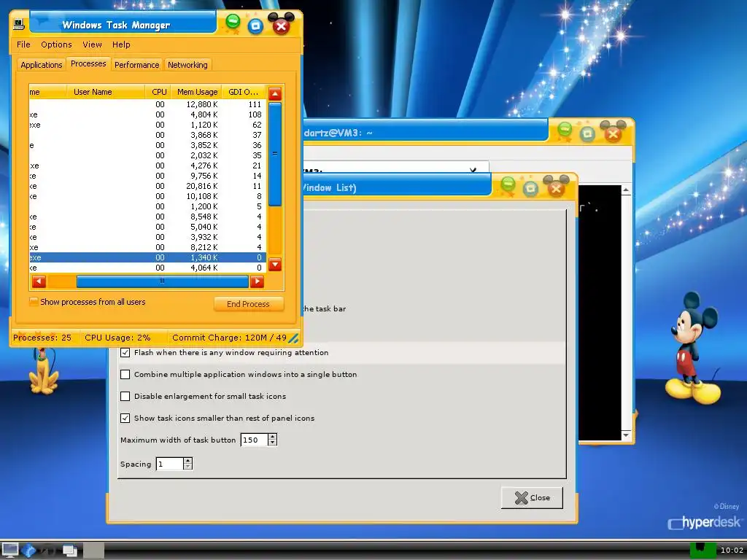Sort by Mem Usage column header
747x560 pixels.
(x=196, y=92)
